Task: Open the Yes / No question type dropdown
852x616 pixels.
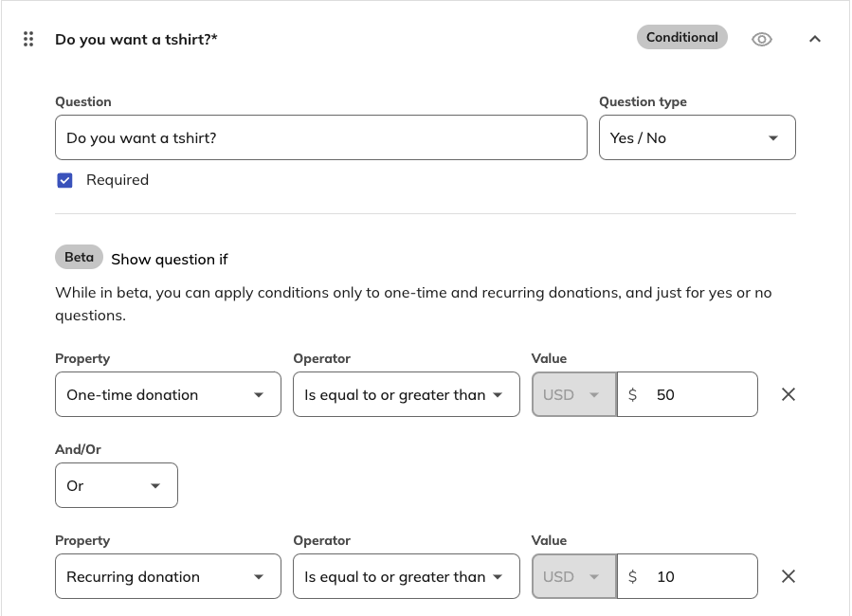Action: tap(698, 137)
